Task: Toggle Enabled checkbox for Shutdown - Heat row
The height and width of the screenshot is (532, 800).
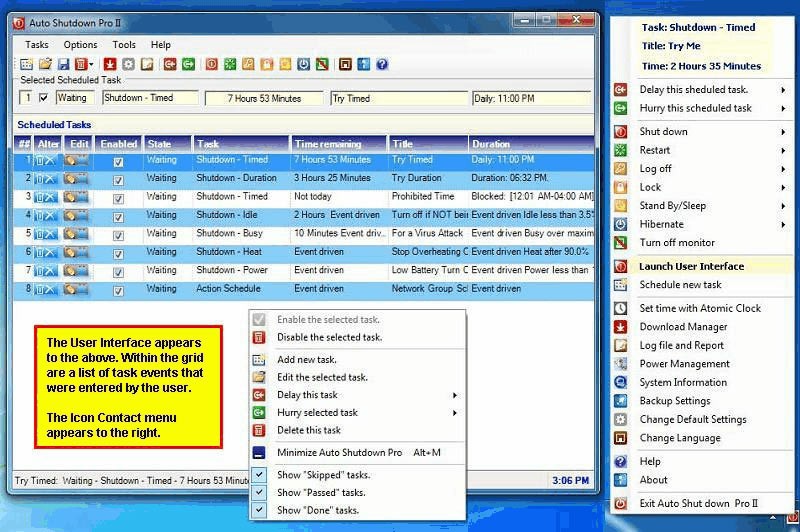Action: 118,254
